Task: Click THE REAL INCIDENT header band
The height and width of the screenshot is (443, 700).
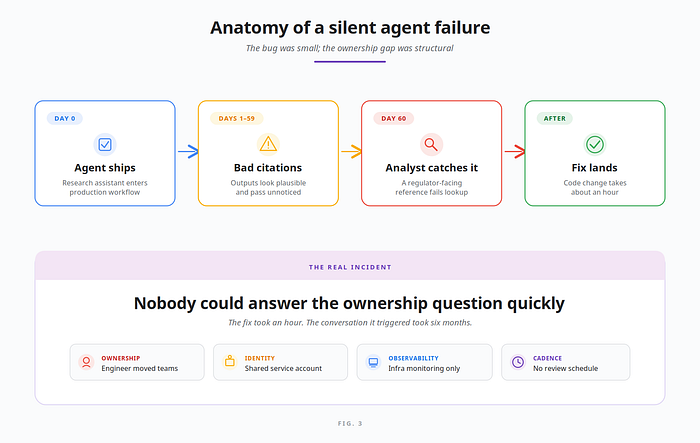Action: click(x=350, y=266)
